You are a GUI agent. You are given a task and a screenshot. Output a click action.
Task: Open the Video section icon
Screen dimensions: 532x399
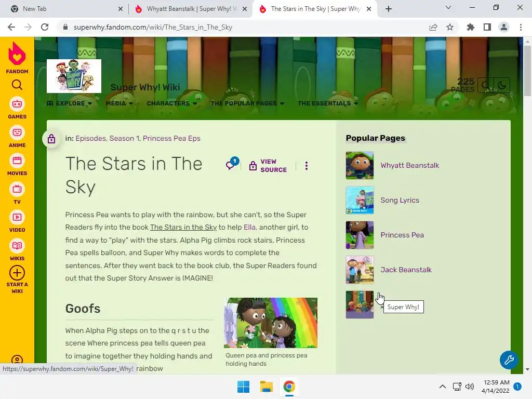pyautogui.click(x=17, y=217)
